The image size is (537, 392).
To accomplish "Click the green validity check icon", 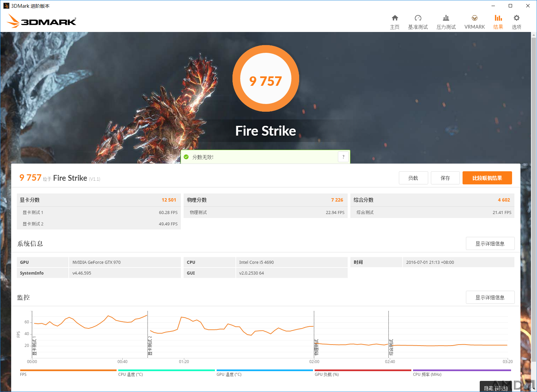I will 186,157.
